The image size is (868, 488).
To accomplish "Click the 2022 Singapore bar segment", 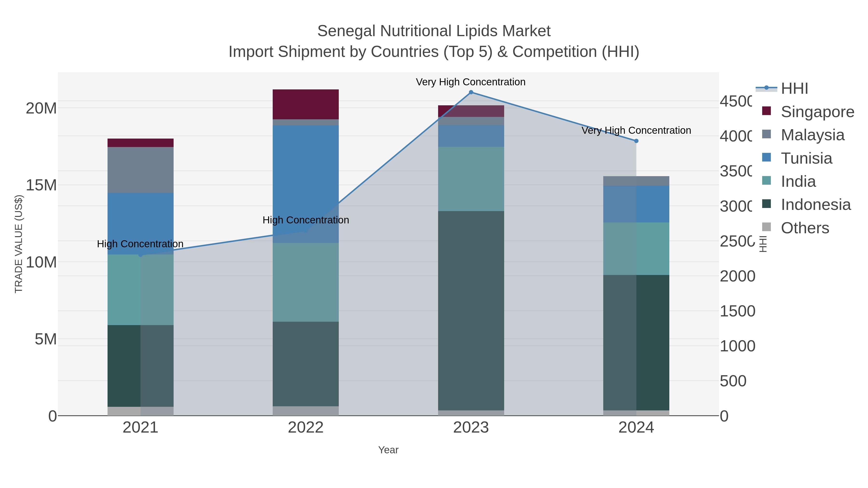I will coord(306,104).
